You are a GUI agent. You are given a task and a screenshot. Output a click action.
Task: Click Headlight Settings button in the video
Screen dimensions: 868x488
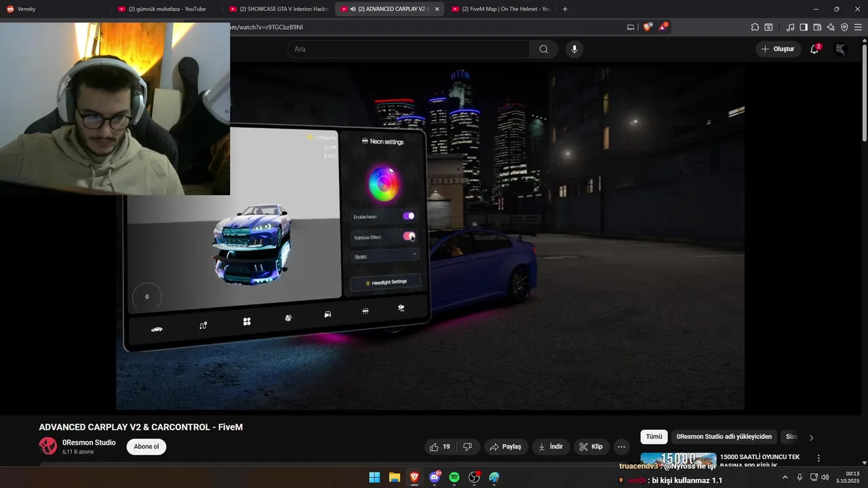tap(386, 282)
